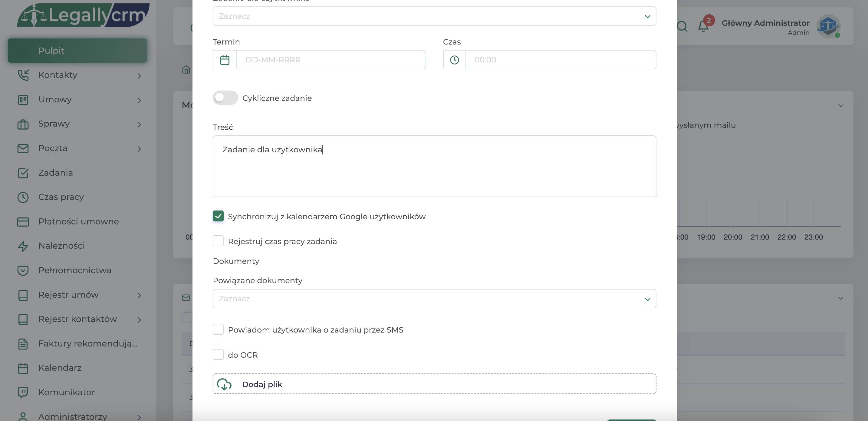Check Rejestruj czas pracy zadania
Viewport: 868px width, 421px height.
pyautogui.click(x=218, y=241)
